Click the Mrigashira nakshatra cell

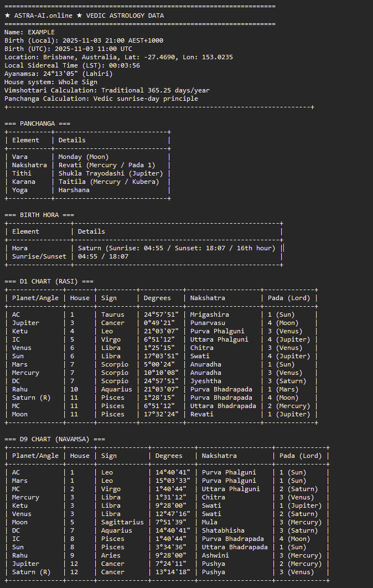(x=210, y=314)
